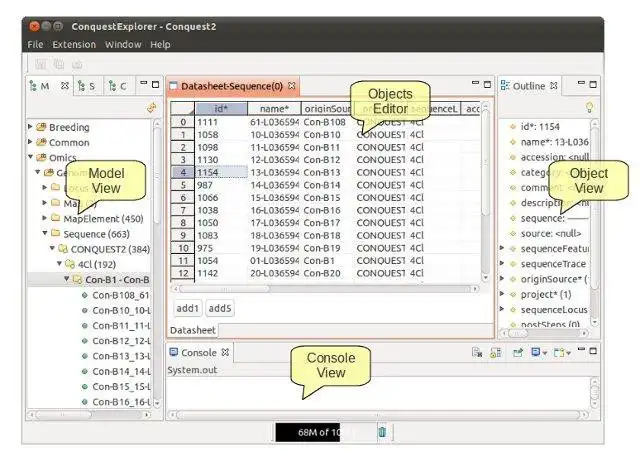
Task: Maximize the Outline view panel
Action: point(593,85)
